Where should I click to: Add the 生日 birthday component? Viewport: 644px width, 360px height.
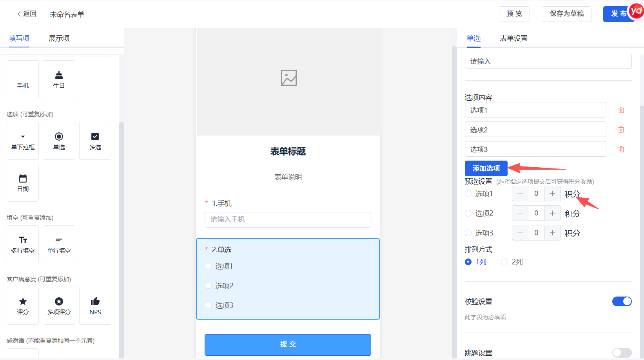[x=59, y=79]
